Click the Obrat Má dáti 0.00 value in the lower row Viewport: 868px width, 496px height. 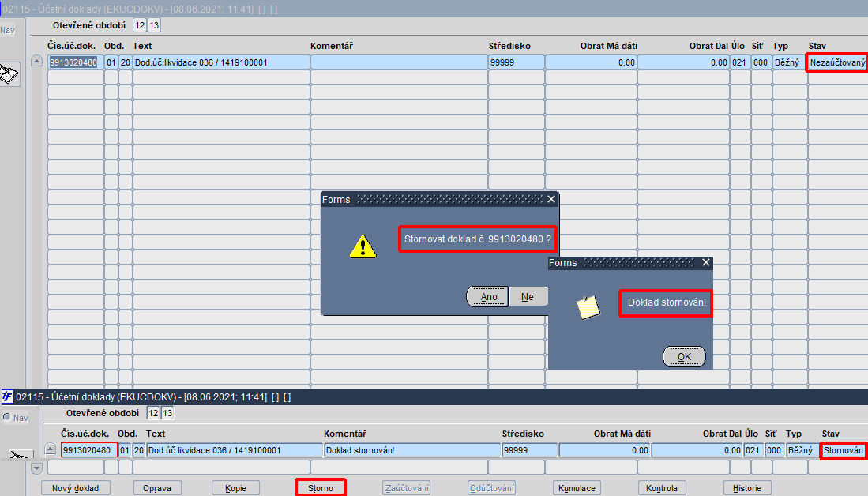point(604,450)
